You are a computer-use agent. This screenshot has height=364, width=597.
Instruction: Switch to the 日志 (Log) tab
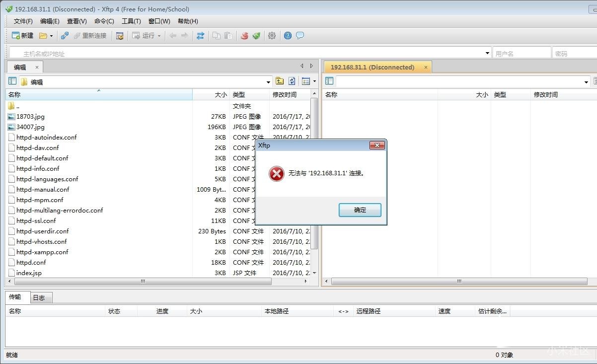click(x=40, y=297)
